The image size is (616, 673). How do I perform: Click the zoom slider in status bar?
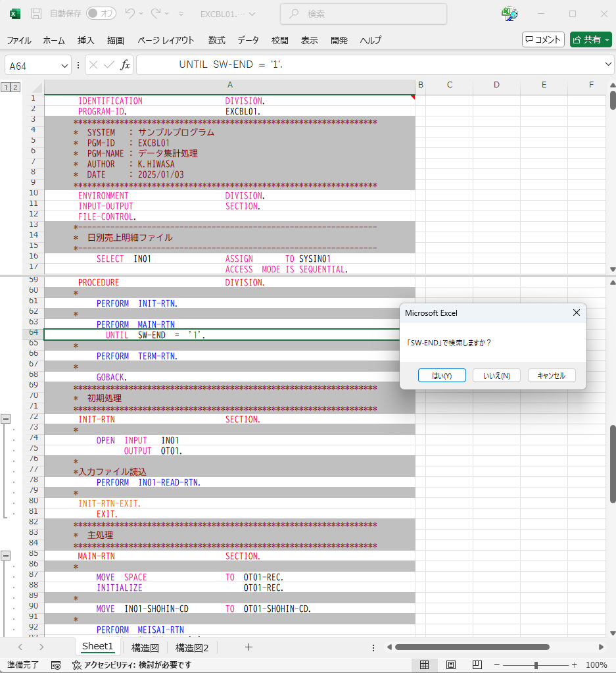[536, 664]
